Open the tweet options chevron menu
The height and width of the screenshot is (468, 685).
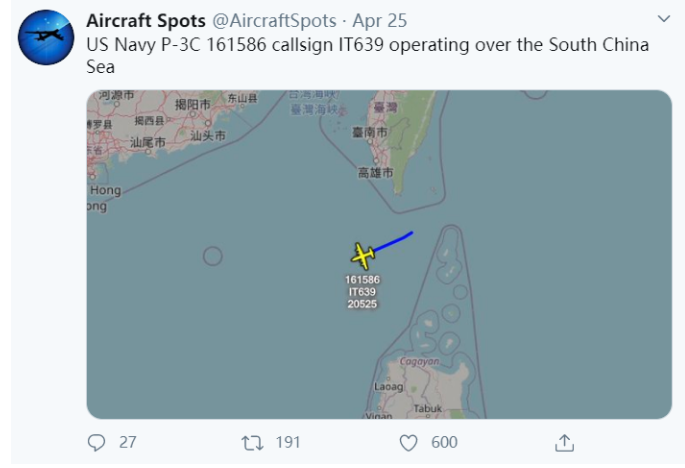point(664,19)
